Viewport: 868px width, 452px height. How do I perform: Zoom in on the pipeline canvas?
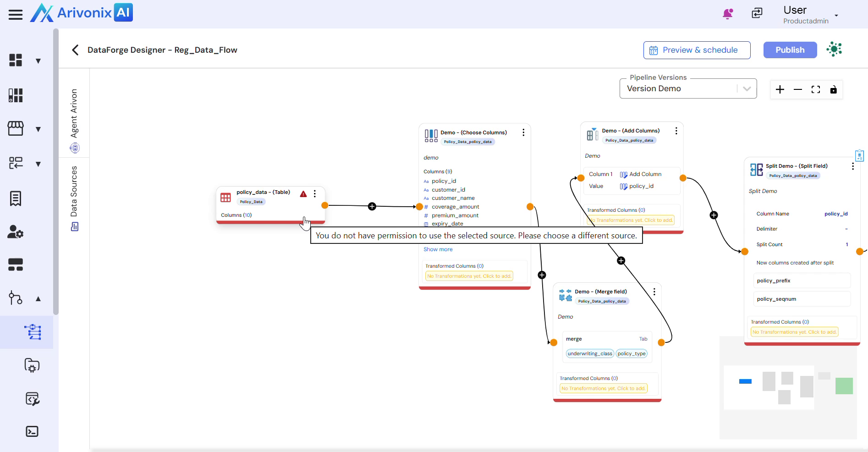click(x=780, y=89)
